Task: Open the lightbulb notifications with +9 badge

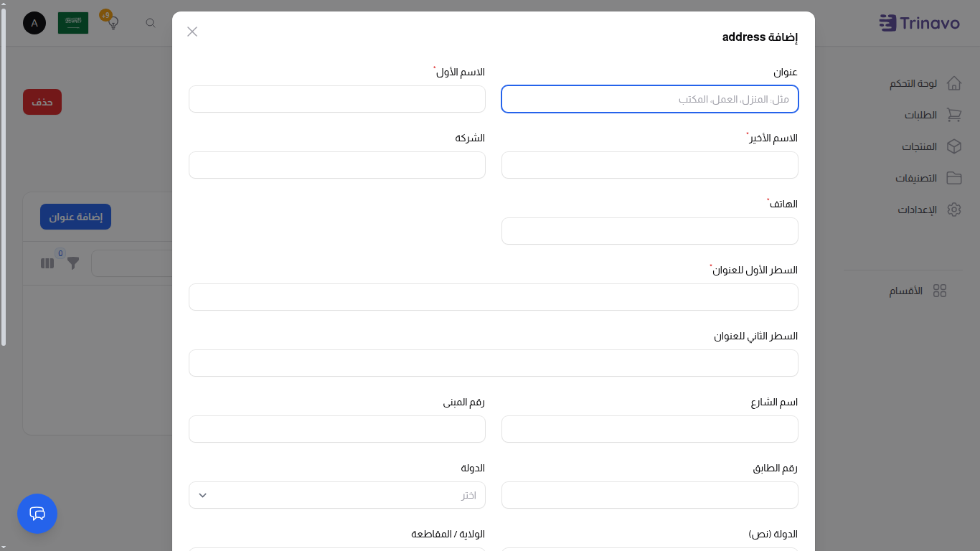Action: (112, 23)
